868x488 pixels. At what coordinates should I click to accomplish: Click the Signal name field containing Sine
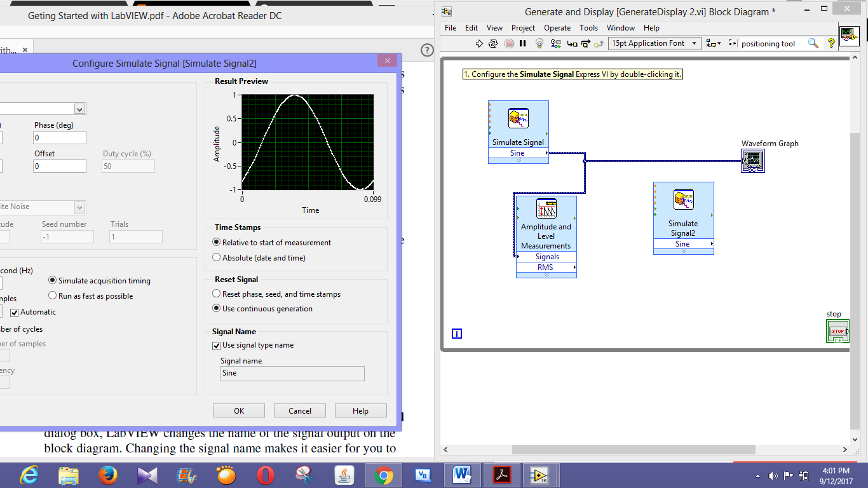pos(292,374)
